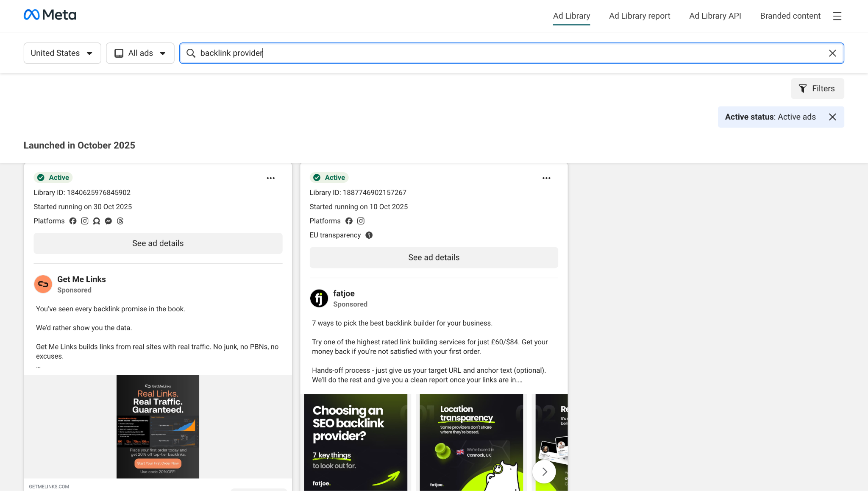Open the Ad Library API tab
This screenshot has height=491, width=868.
715,16
